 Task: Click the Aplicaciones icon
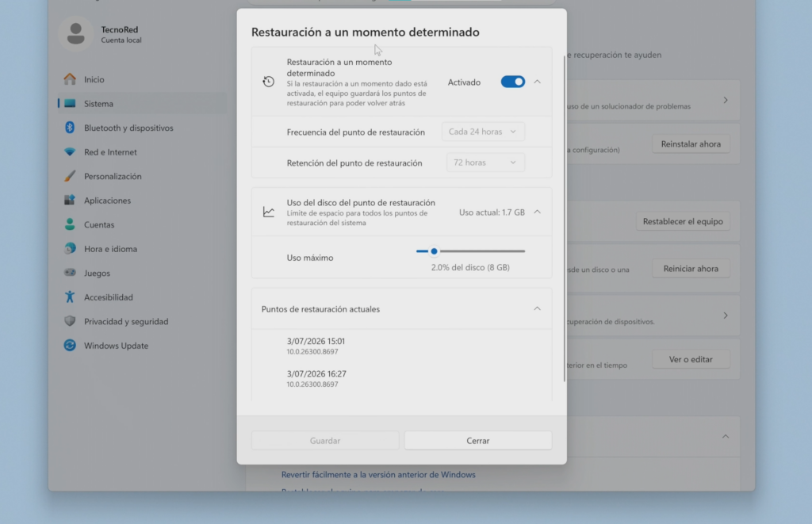70,200
